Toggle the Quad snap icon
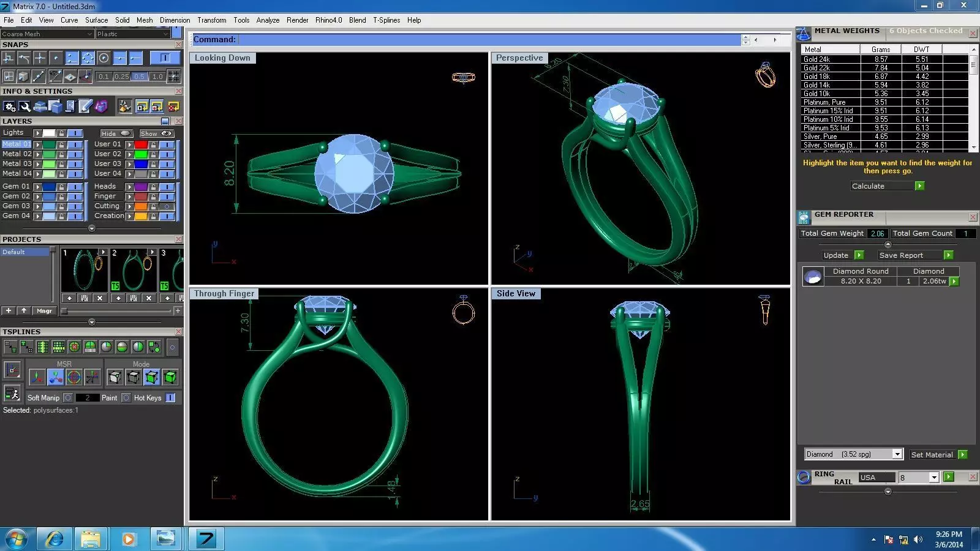This screenshot has width=980, height=551. 88,58
